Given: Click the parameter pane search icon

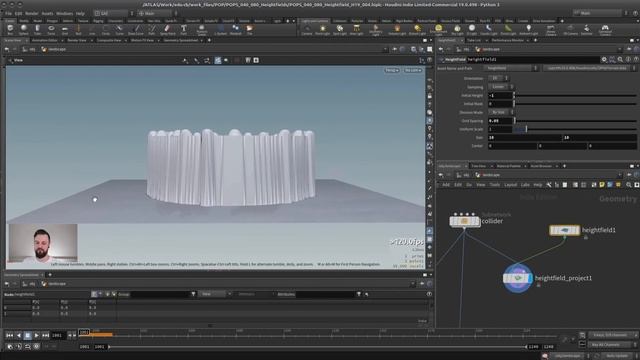Looking at the screenshot, I should click(620, 60).
